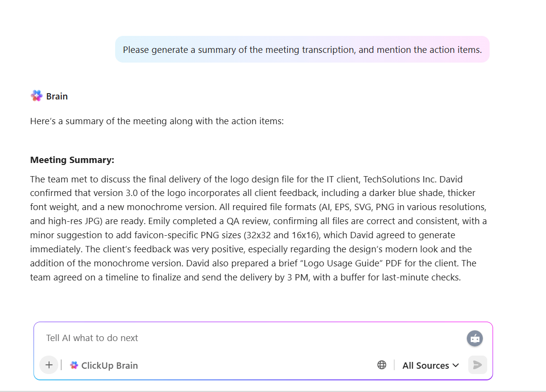Focus the "Tell AI what to do next" field
546x392 pixels.
pos(243,338)
